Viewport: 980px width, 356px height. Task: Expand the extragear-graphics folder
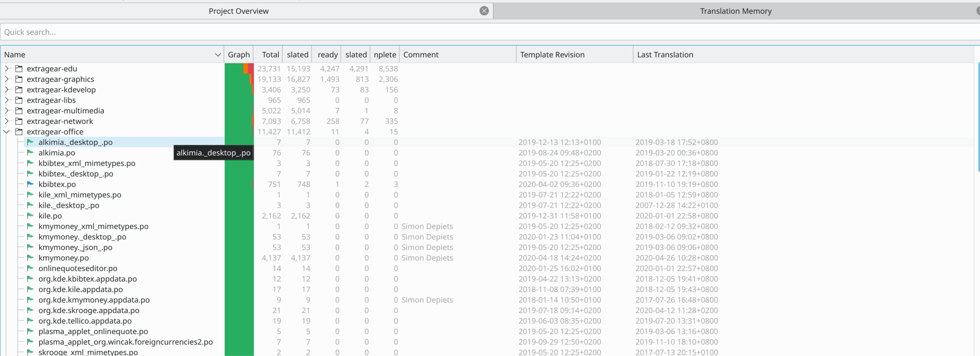pyautogui.click(x=6, y=79)
